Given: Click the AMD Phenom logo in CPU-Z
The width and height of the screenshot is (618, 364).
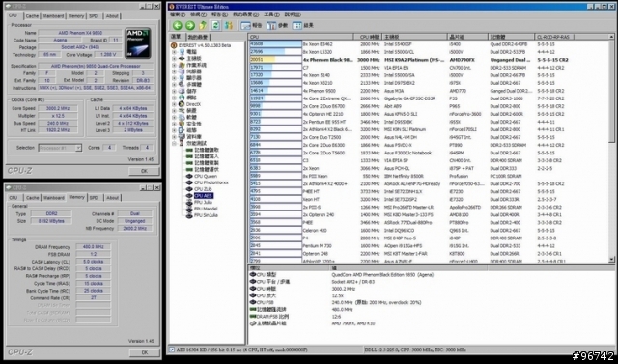Looking at the screenshot, I should click(138, 42).
